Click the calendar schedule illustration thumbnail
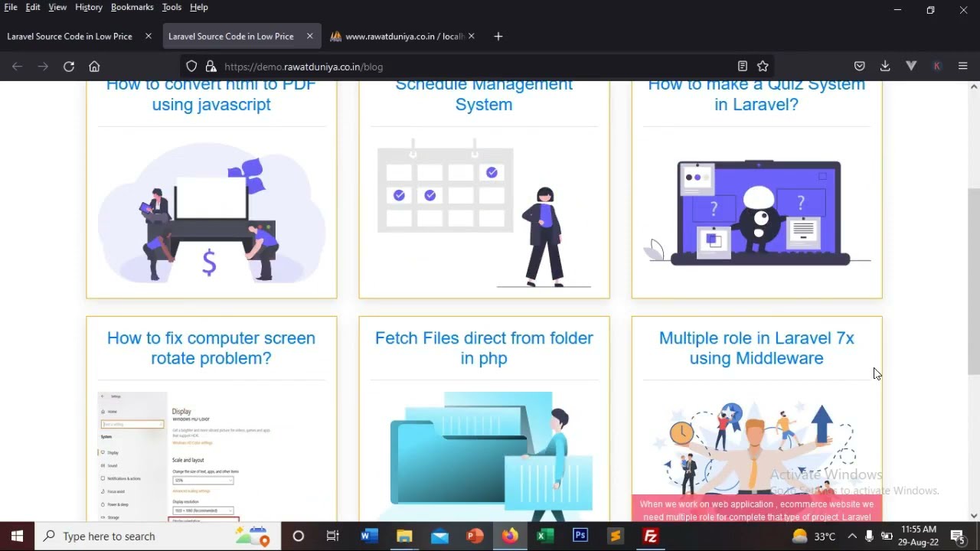Viewport: 980px width, 551px height. [484, 214]
